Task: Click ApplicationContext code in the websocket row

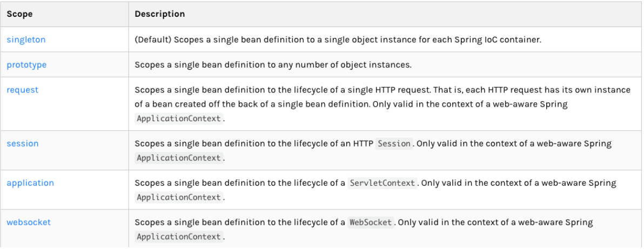Action: pos(179,237)
